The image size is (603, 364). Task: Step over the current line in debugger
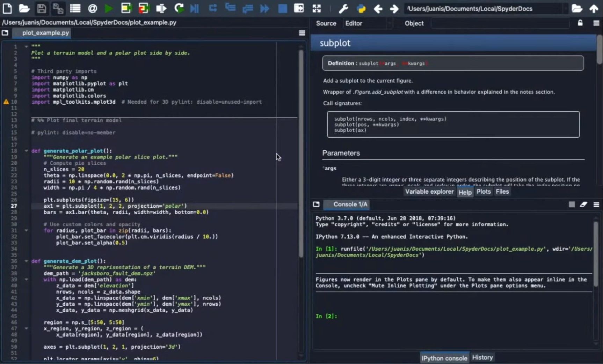pyautogui.click(x=213, y=8)
